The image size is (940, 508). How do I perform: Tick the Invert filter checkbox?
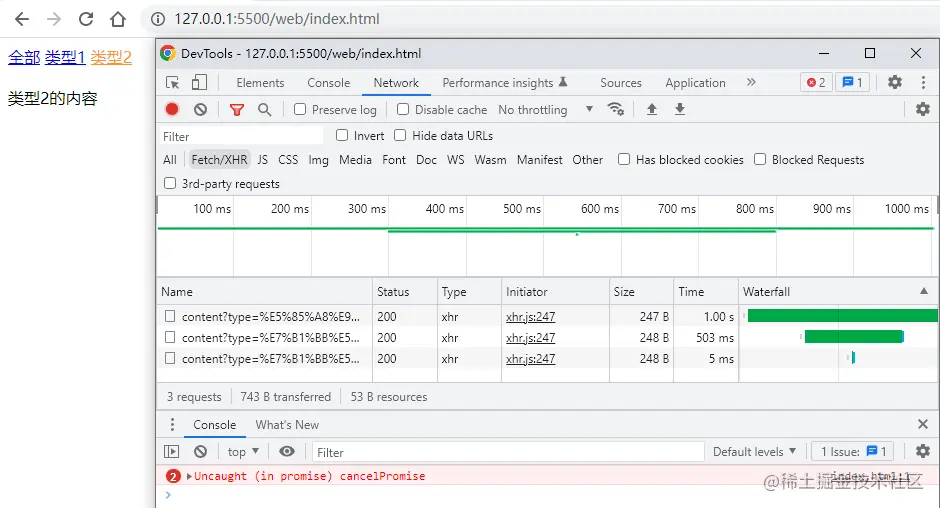click(x=342, y=136)
